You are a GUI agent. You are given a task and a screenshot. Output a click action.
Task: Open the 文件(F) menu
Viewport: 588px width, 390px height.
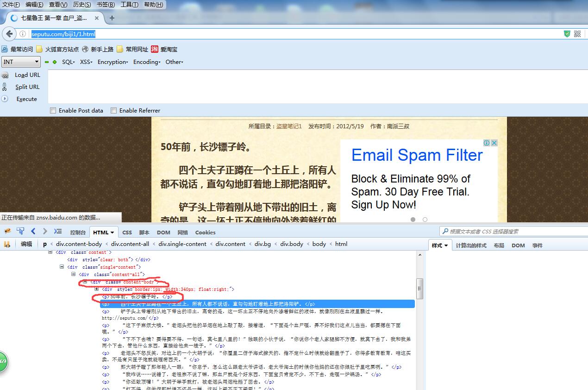(x=11, y=5)
